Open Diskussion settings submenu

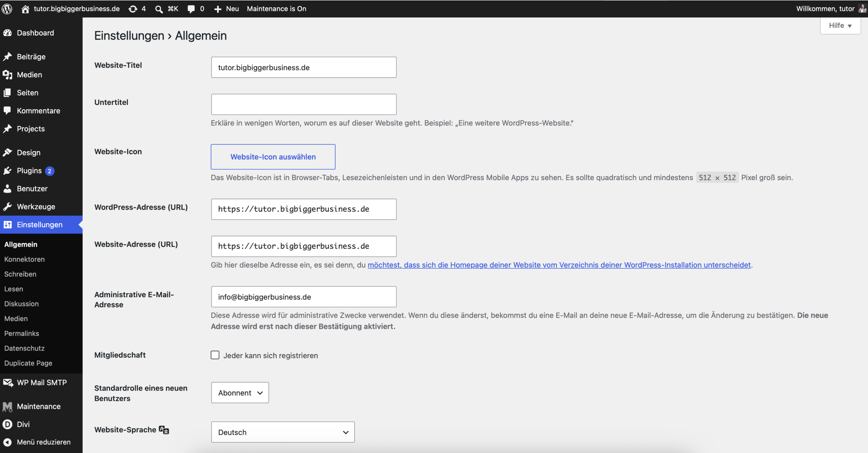(x=21, y=304)
